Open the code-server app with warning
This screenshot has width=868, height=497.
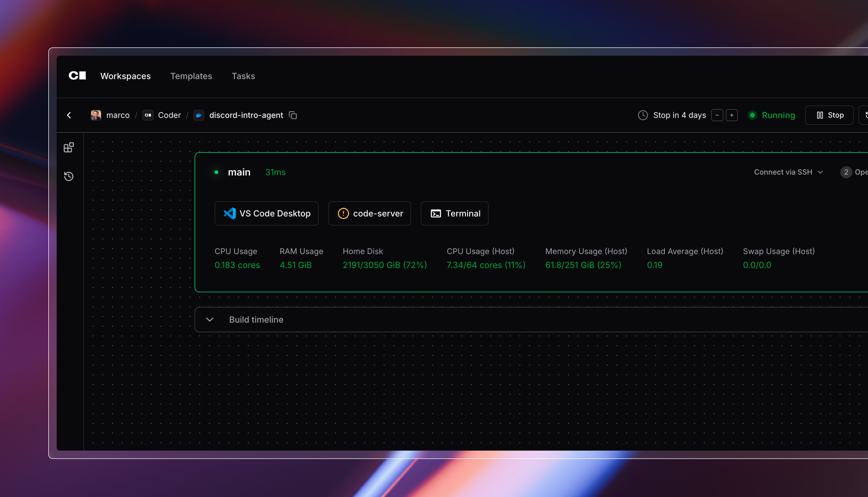coord(370,213)
